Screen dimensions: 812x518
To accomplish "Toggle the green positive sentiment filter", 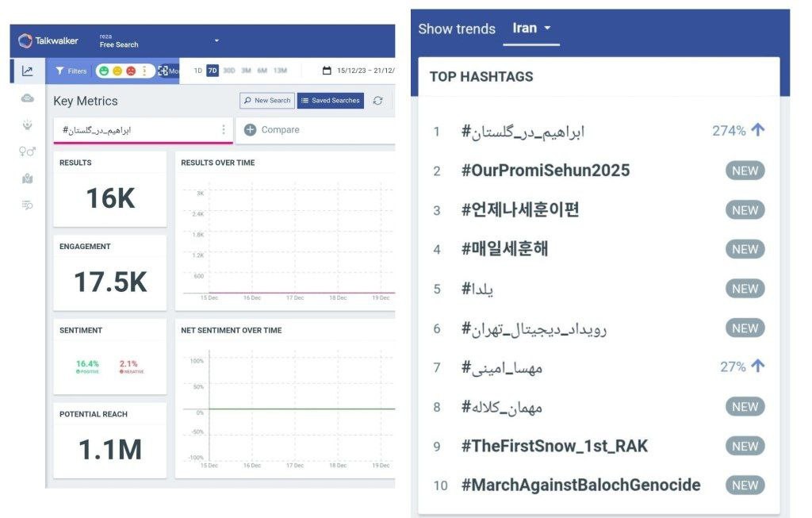I will pyautogui.click(x=105, y=71).
